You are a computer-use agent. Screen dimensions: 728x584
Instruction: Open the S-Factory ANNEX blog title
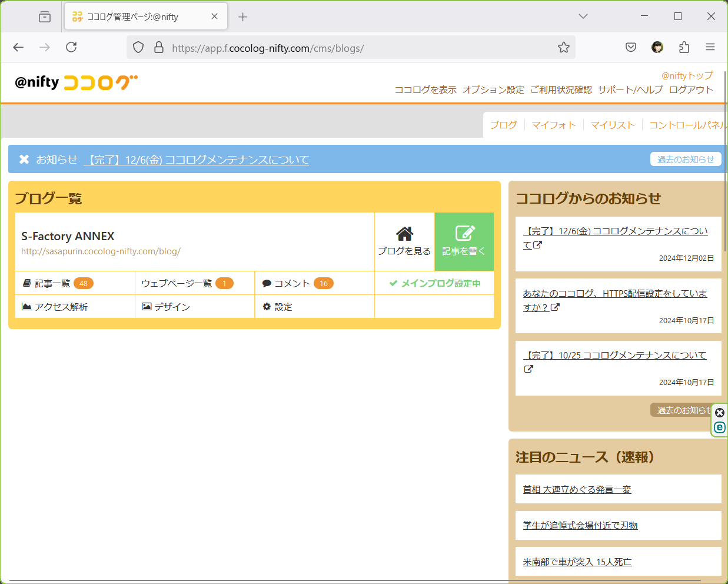pyautogui.click(x=68, y=236)
